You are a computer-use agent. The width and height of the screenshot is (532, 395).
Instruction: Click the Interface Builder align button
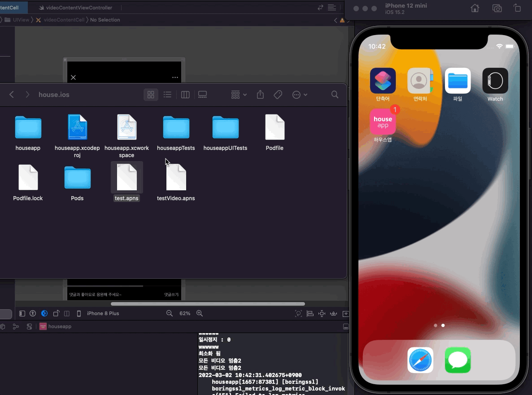[x=310, y=313]
